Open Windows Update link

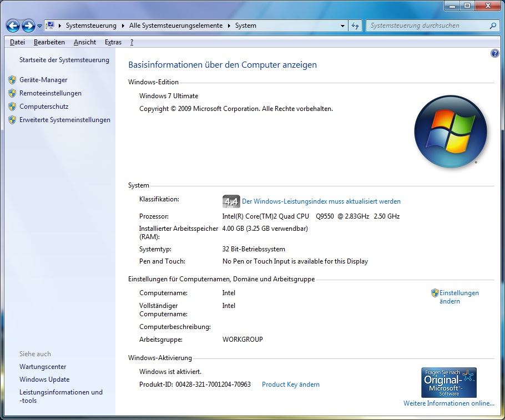pos(44,379)
